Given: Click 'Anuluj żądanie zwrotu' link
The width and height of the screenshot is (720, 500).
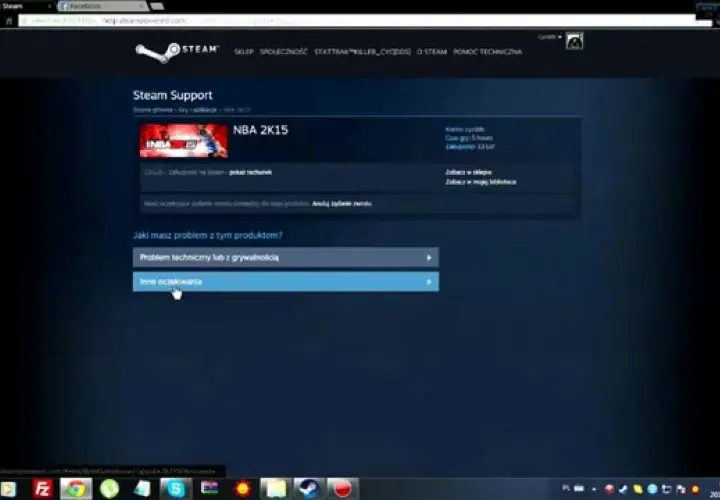Looking at the screenshot, I should [342, 204].
